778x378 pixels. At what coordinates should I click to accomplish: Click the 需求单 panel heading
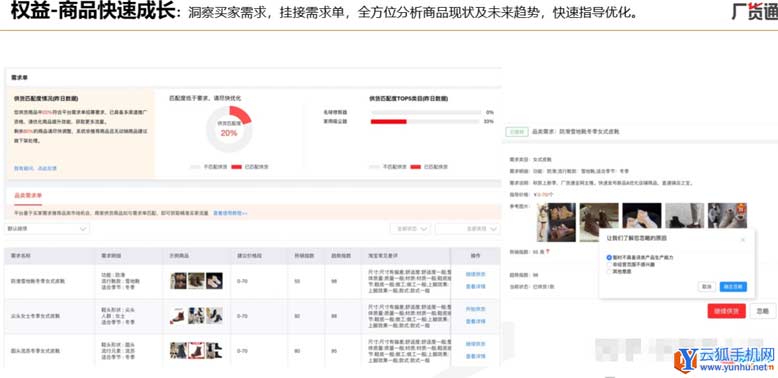click(19, 78)
